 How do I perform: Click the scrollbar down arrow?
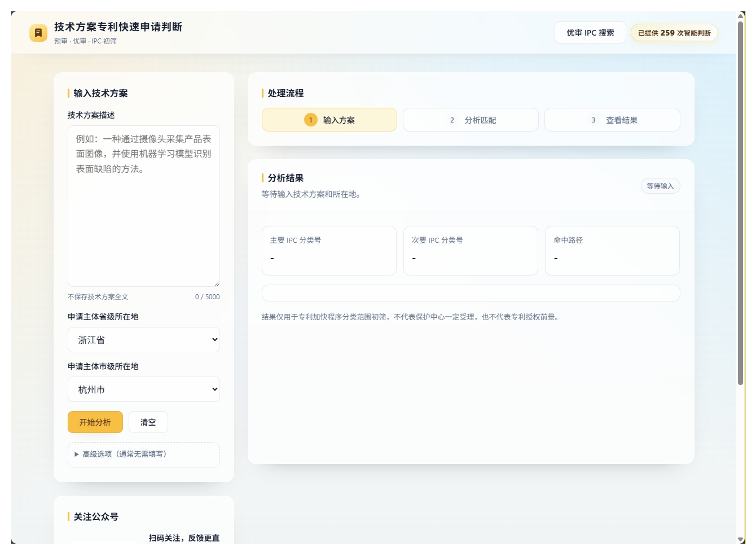coord(741,539)
